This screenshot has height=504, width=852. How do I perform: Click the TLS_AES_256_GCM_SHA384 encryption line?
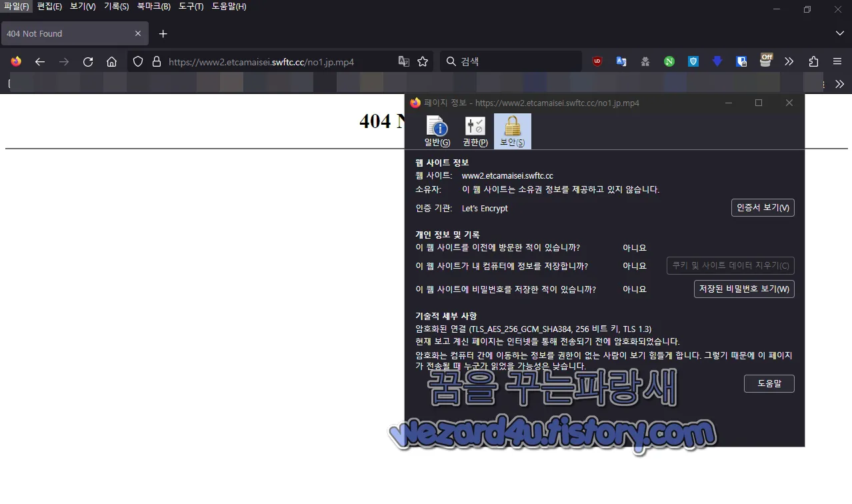(x=533, y=329)
